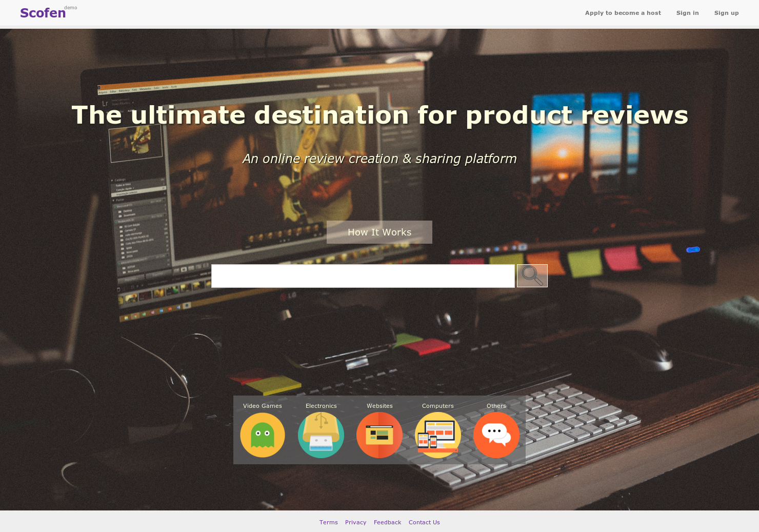Click the How It Works button
759x532 pixels.
click(x=379, y=232)
